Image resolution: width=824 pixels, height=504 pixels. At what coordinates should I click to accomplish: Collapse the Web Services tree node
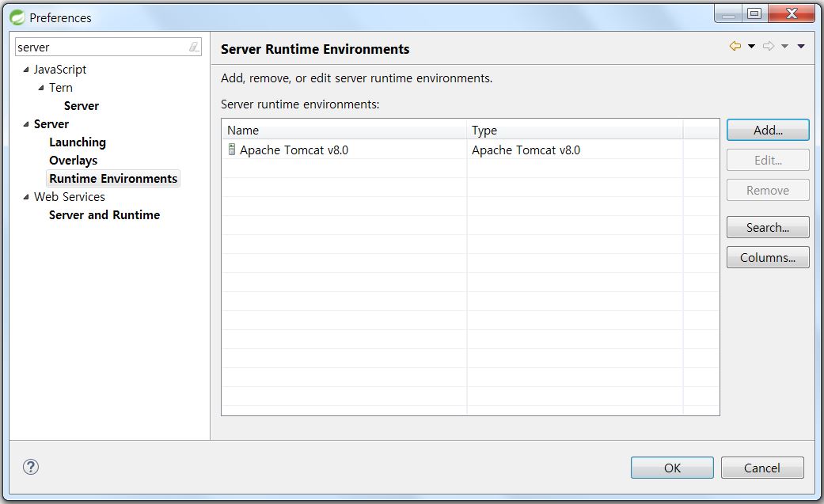[26, 197]
